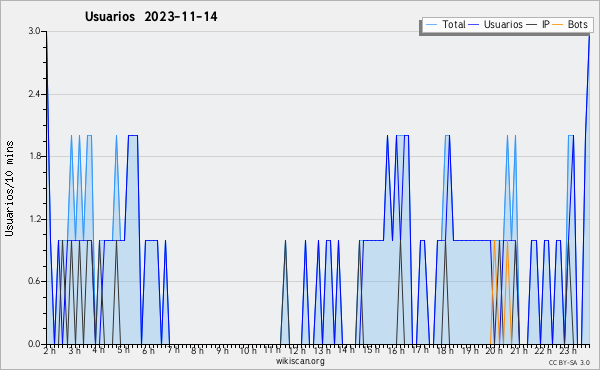Click the y-axis value 0.0

pos(34,344)
